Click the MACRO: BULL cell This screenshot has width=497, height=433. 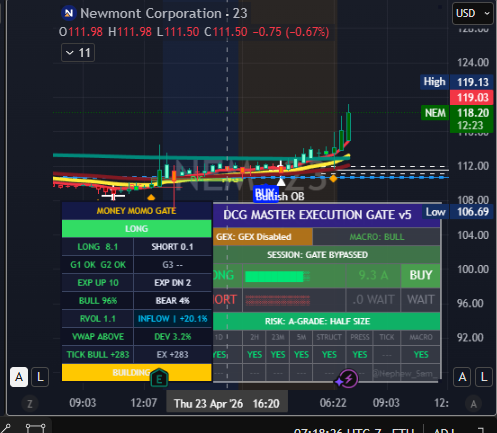376,237
